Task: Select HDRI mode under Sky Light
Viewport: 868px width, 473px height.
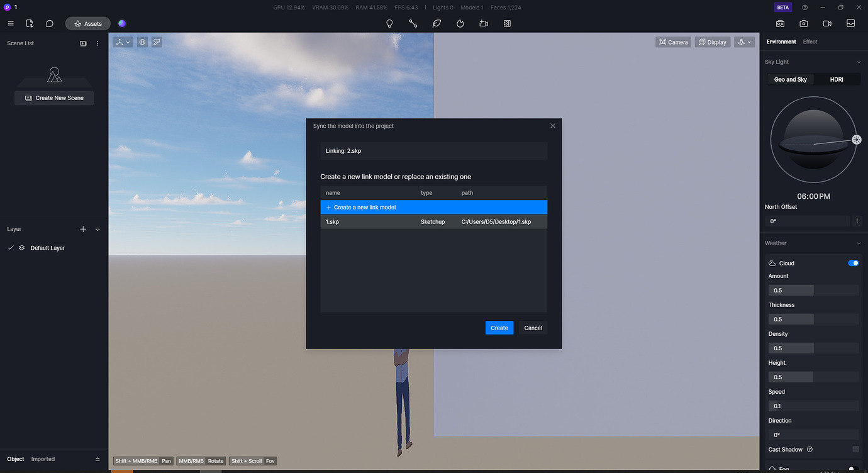Action: tap(837, 79)
